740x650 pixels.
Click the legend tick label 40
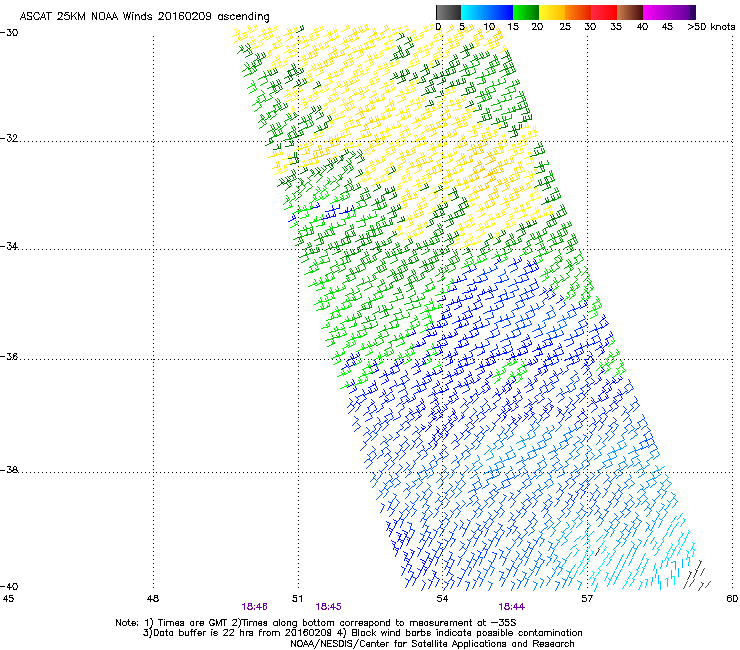[642, 27]
